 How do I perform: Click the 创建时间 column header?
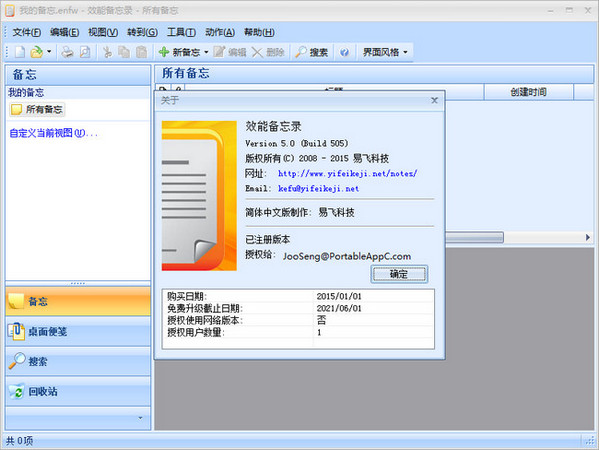coord(528,92)
